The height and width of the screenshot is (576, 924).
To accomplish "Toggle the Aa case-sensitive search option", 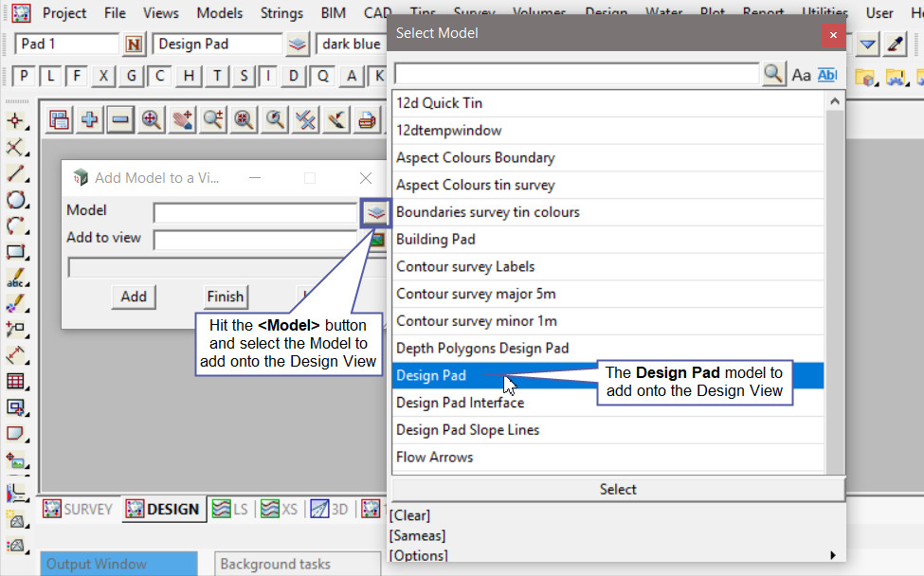I will click(x=801, y=75).
